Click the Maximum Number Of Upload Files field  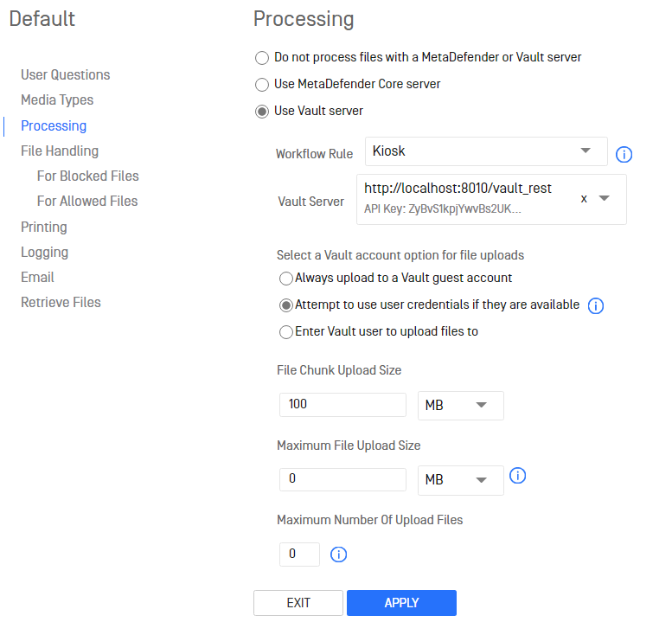[x=299, y=554]
